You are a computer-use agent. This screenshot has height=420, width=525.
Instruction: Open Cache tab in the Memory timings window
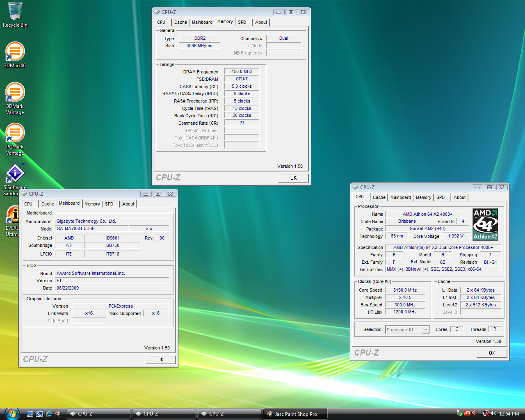180,22
